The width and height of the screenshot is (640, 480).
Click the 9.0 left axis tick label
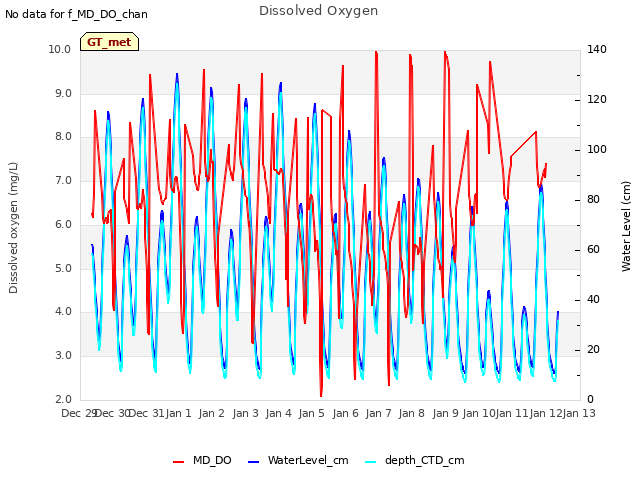(63, 93)
